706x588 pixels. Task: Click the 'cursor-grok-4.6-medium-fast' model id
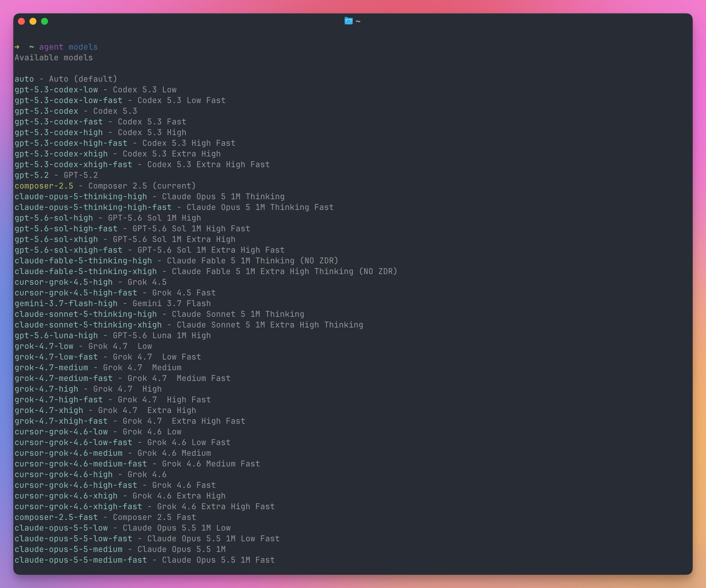point(81,464)
